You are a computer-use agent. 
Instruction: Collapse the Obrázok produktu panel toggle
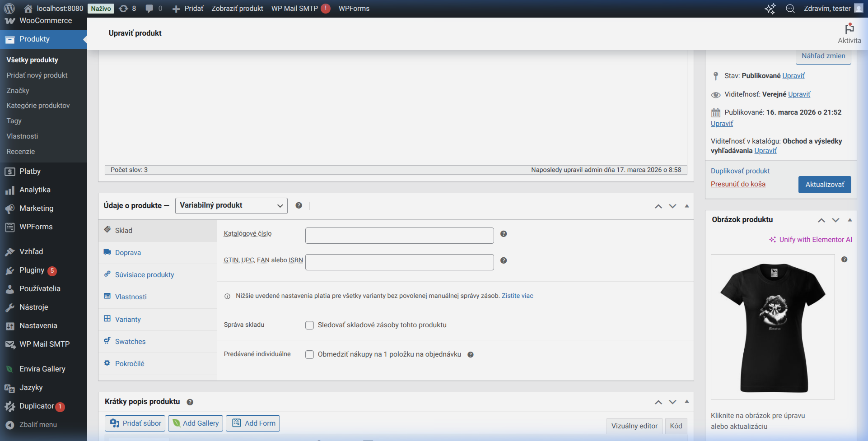pyautogui.click(x=849, y=220)
